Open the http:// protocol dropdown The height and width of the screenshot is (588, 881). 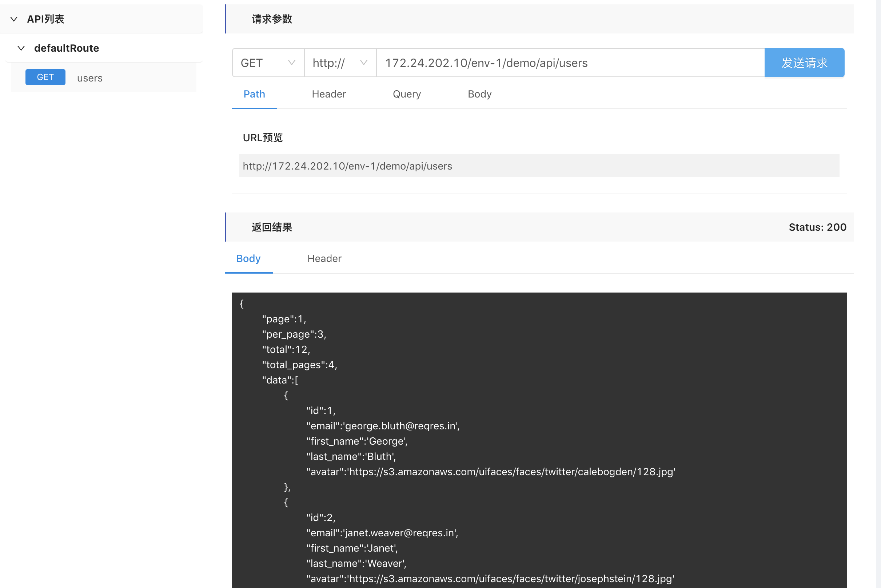340,63
